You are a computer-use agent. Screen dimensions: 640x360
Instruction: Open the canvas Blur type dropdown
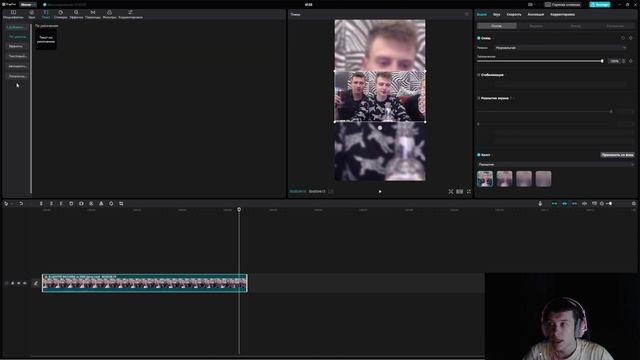[556, 164]
